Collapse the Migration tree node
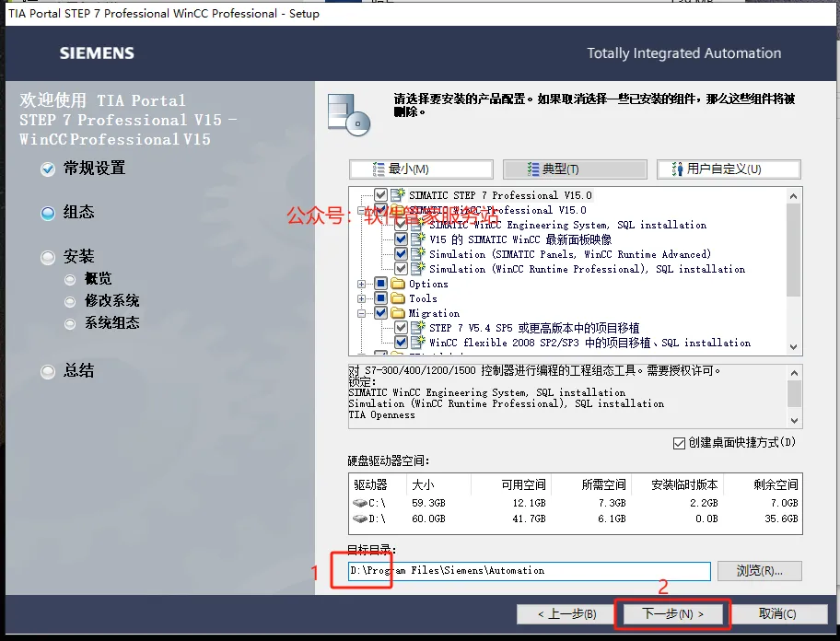The image size is (840, 641). (x=362, y=313)
